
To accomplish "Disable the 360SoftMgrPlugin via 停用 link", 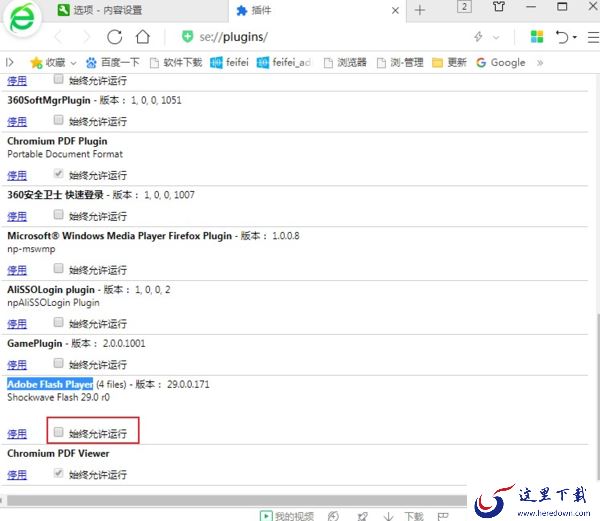I will coord(17,122).
